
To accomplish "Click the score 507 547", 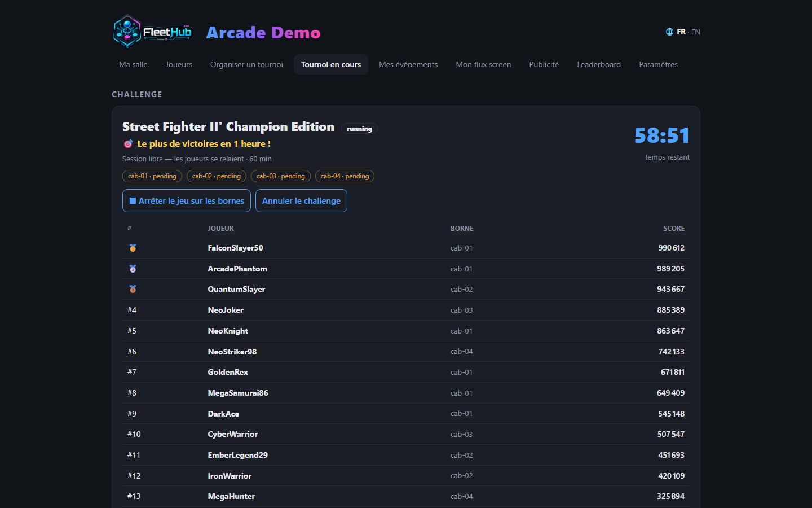I will (670, 434).
